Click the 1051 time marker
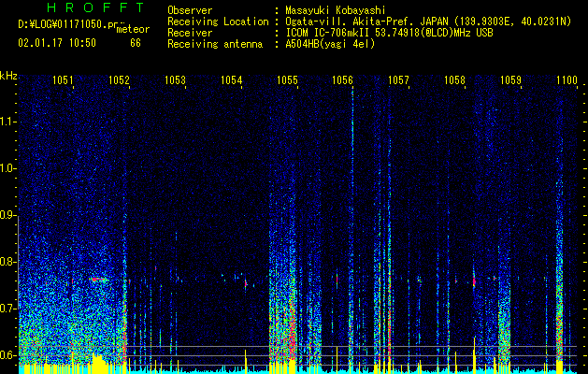Viewport: 588px width, 374px height. point(63,79)
